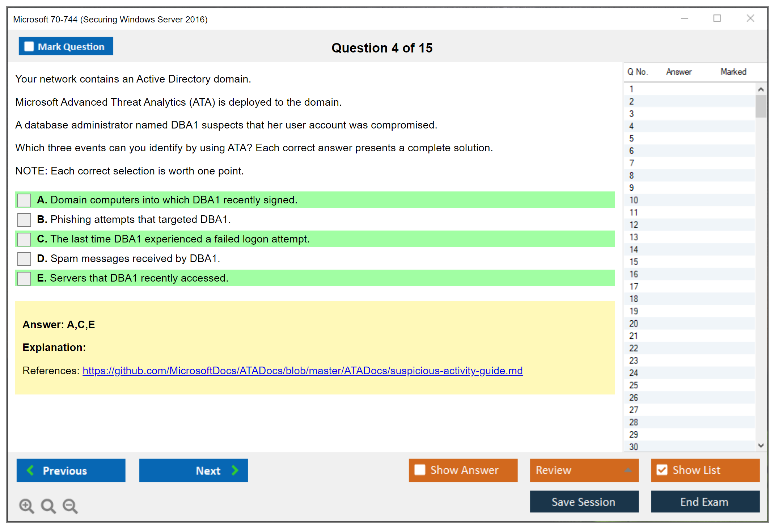Check answer option A checkbox
Screen dimensions: 778x532
(x=24, y=200)
